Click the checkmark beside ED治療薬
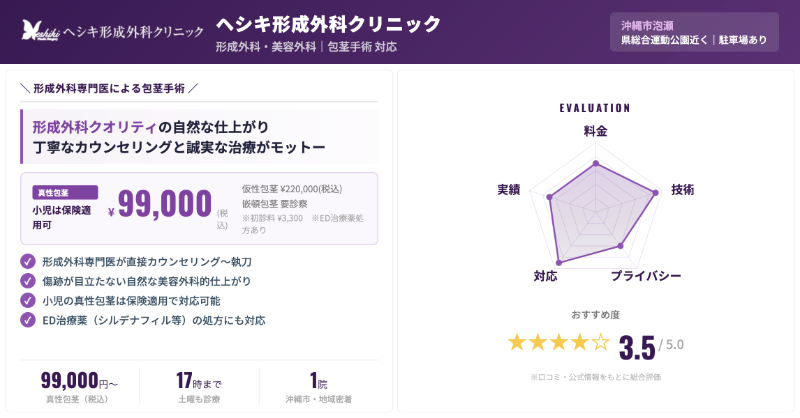The height and width of the screenshot is (418, 800). [x=28, y=320]
